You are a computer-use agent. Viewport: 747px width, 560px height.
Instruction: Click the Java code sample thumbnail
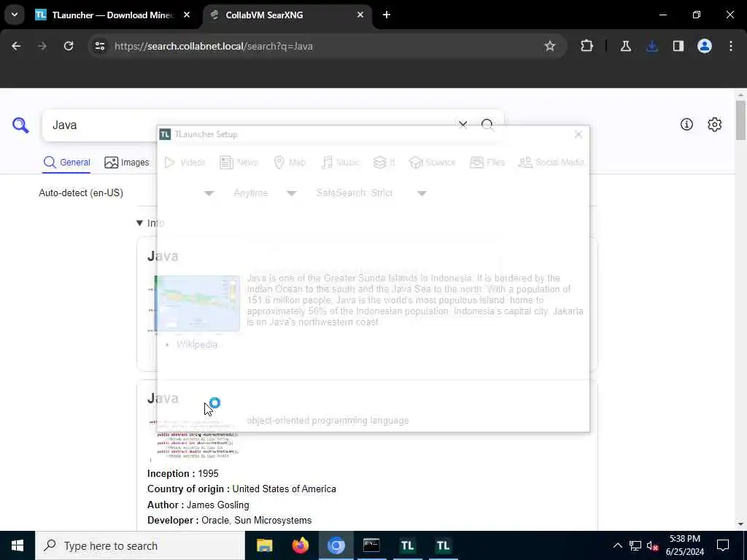194,440
